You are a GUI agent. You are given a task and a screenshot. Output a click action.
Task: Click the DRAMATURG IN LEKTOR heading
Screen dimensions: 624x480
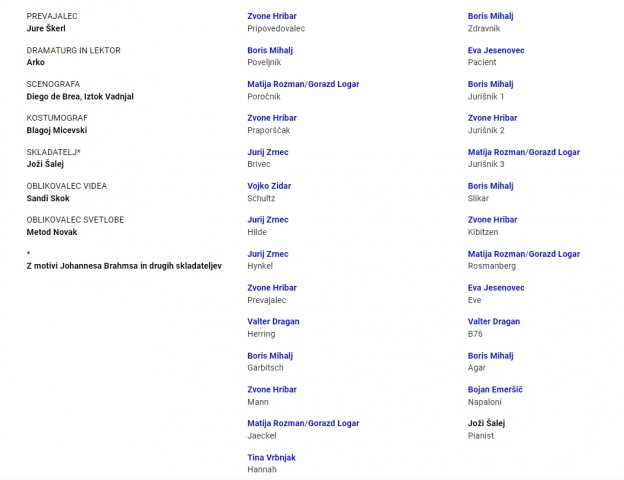click(x=74, y=51)
